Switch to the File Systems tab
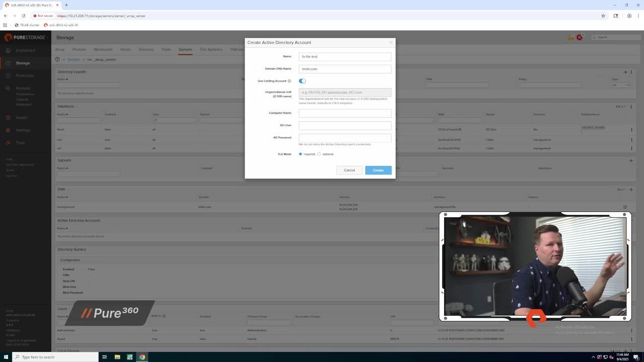Image resolution: width=644 pixels, height=362 pixels. pyautogui.click(x=211, y=49)
